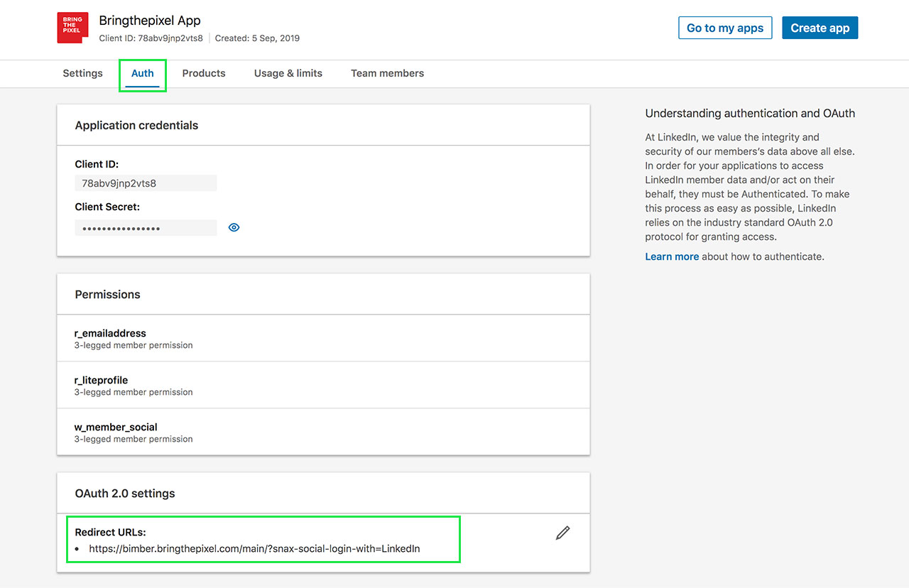The image size is (909, 588).
Task: Click the Bringthepixel App title
Action: (x=150, y=21)
